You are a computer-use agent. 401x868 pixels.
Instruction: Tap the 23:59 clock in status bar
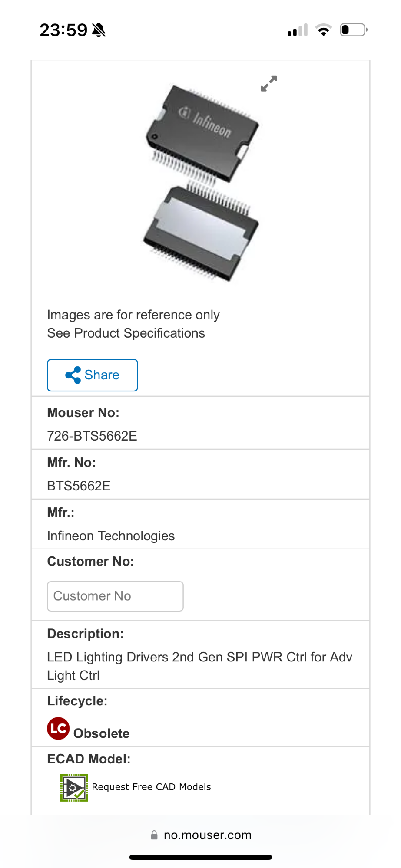click(x=63, y=30)
